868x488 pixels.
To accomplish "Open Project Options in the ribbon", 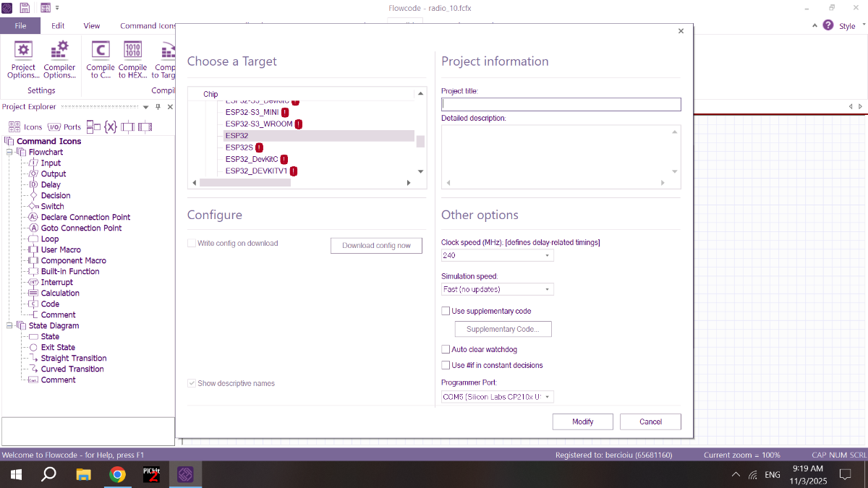I will pyautogui.click(x=23, y=59).
